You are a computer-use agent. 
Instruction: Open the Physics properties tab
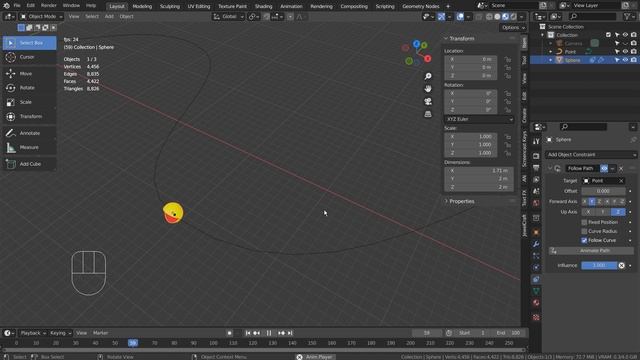click(536, 267)
